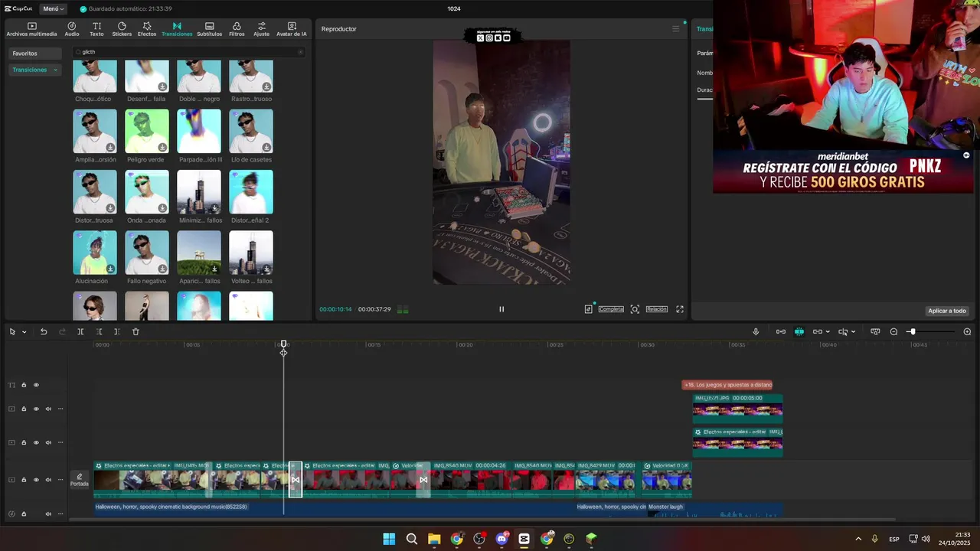The image size is (980, 551).
Task: Click the preview zoom-to-fit icon
Action: coord(635,309)
